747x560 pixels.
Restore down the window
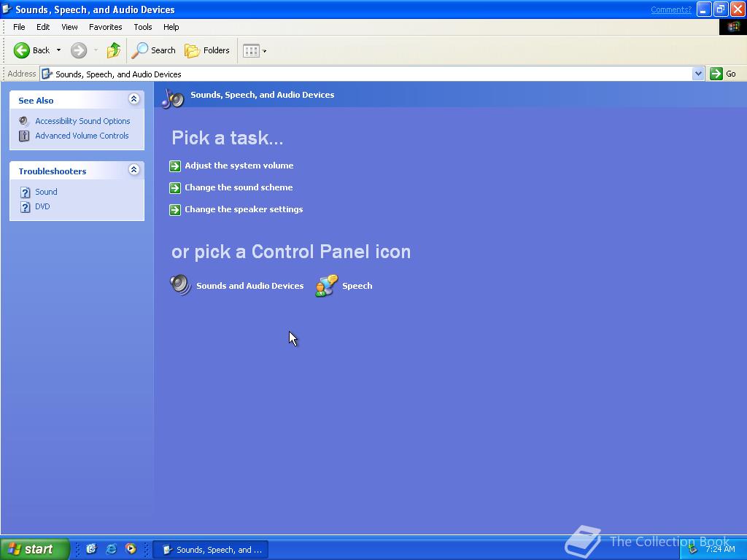721,9
